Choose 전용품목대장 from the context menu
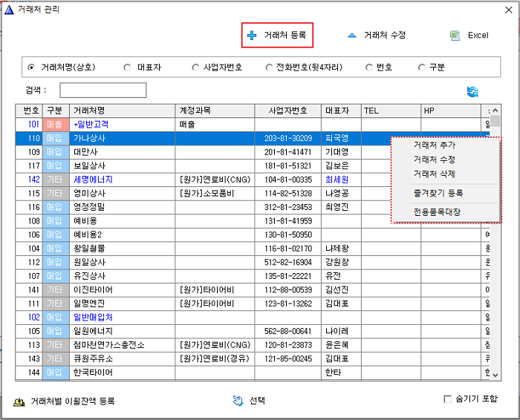The image size is (520, 420). tap(437, 212)
